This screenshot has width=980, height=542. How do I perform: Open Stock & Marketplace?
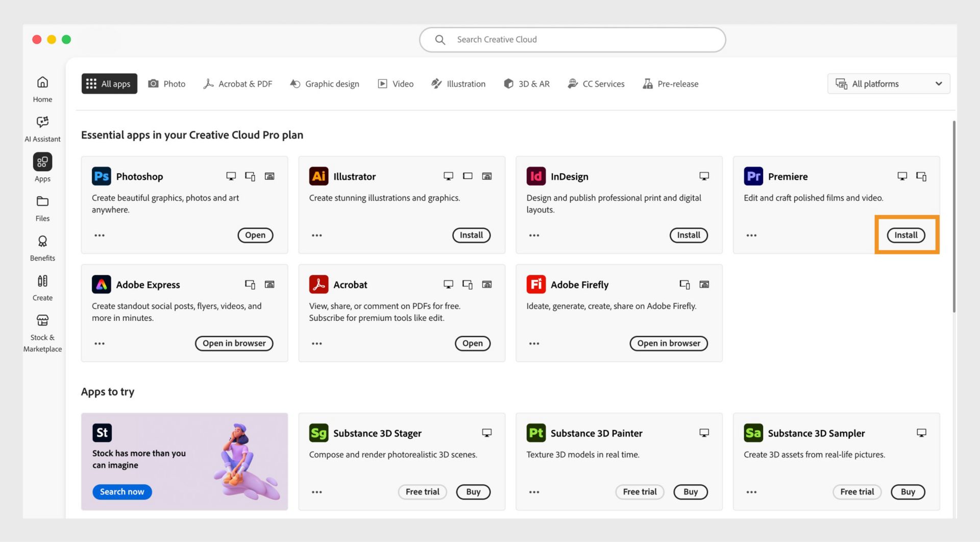(x=42, y=334)
